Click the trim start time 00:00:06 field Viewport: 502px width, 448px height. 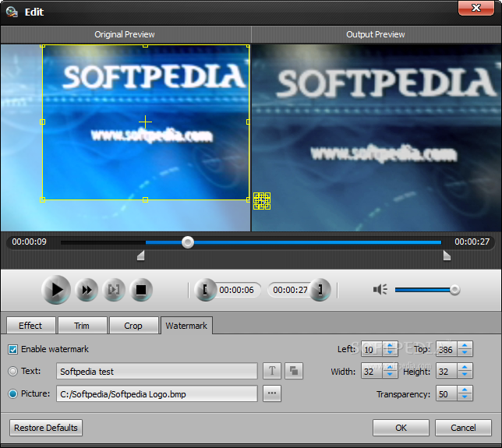click(237, 290)
